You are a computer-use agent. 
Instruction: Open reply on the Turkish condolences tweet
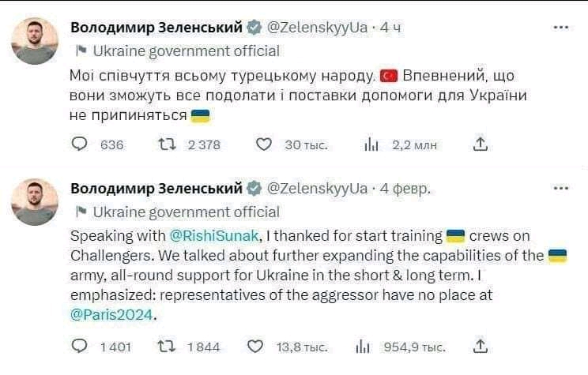[x=79, y=144]
